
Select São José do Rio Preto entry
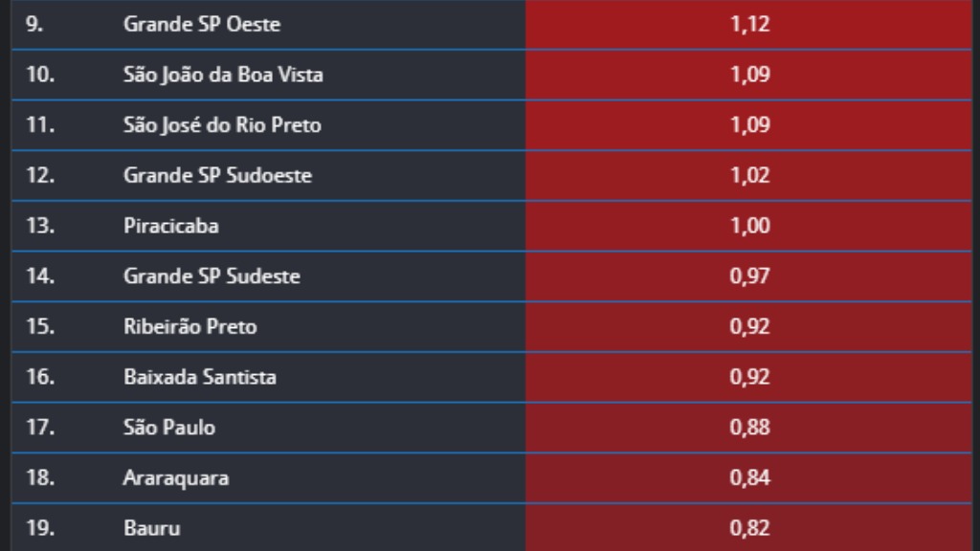click(222, 125)
